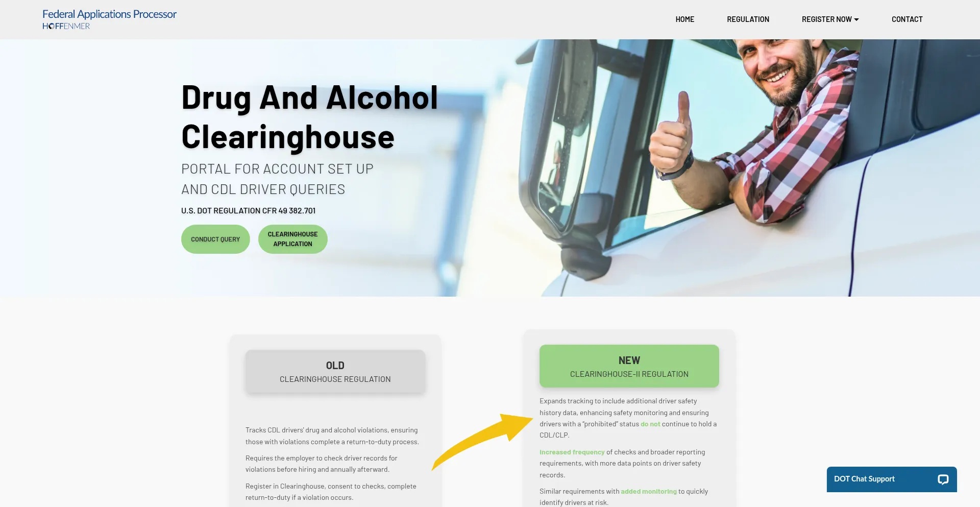Image resolution: width=980 pixels, height=507 pixels.
Task: Click the Clearinghouse Application button
Action: point(292,239)
